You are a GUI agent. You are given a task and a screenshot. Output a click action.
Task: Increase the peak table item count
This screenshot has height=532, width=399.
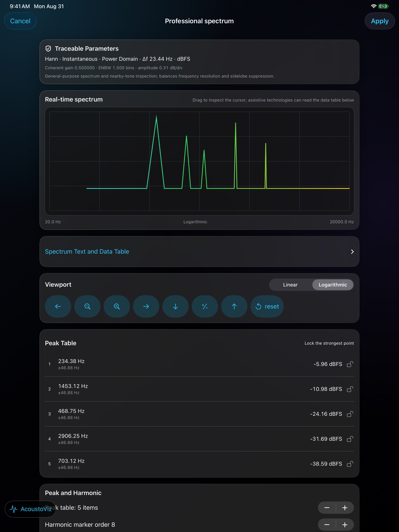point(345,508)
